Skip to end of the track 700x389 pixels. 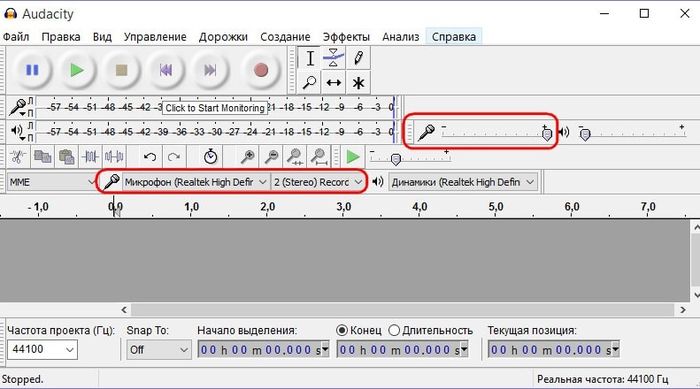click(x=210, y=70)
